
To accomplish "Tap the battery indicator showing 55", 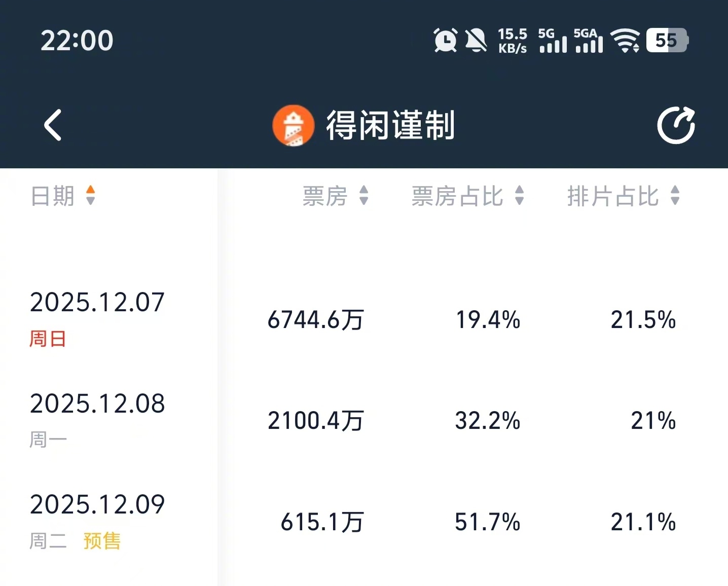I will point(666,40).
